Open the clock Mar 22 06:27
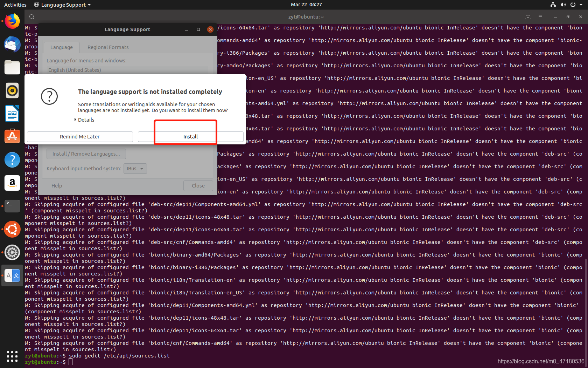Image resolution: width=588 pixels, height=368 pixels. tap(306, 5)
